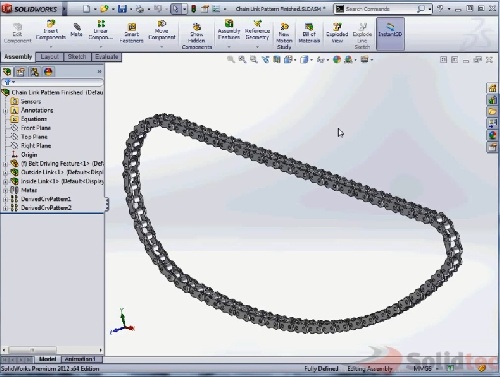Expand the Annotations node
The width and height of the screenshot is (500, 377).
(x=5, y=111)
